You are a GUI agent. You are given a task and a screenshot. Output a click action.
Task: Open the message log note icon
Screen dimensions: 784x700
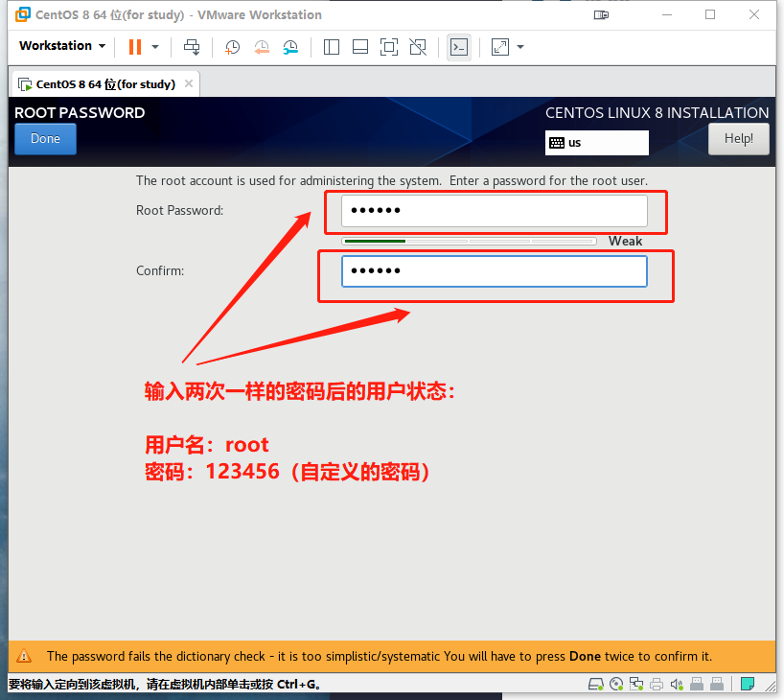[x=748, y=684]
